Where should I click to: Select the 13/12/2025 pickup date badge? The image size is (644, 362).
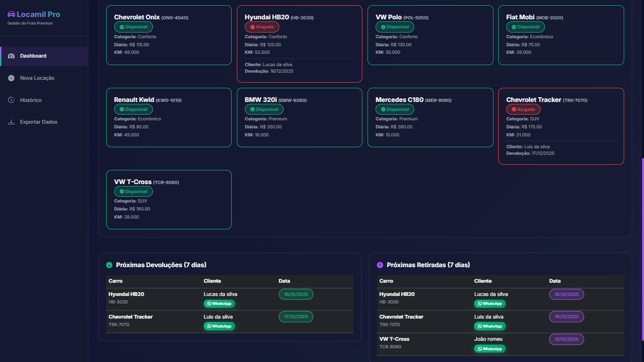pyautogui.click(x=566, y=339)
